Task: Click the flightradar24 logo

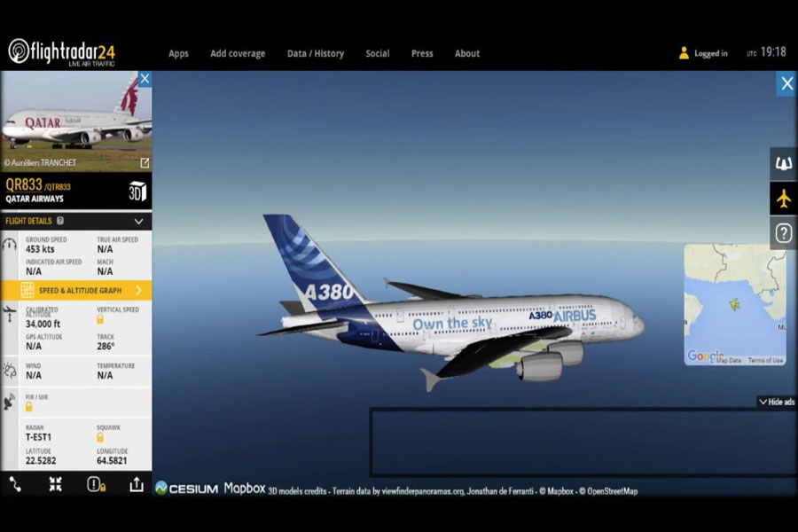Action: (x=61, y=52)
